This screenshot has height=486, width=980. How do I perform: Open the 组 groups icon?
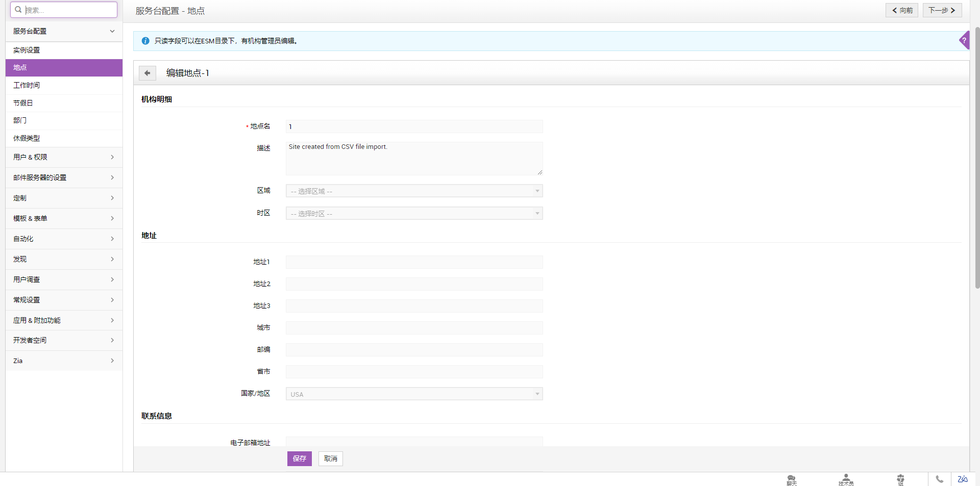point(900,480)
